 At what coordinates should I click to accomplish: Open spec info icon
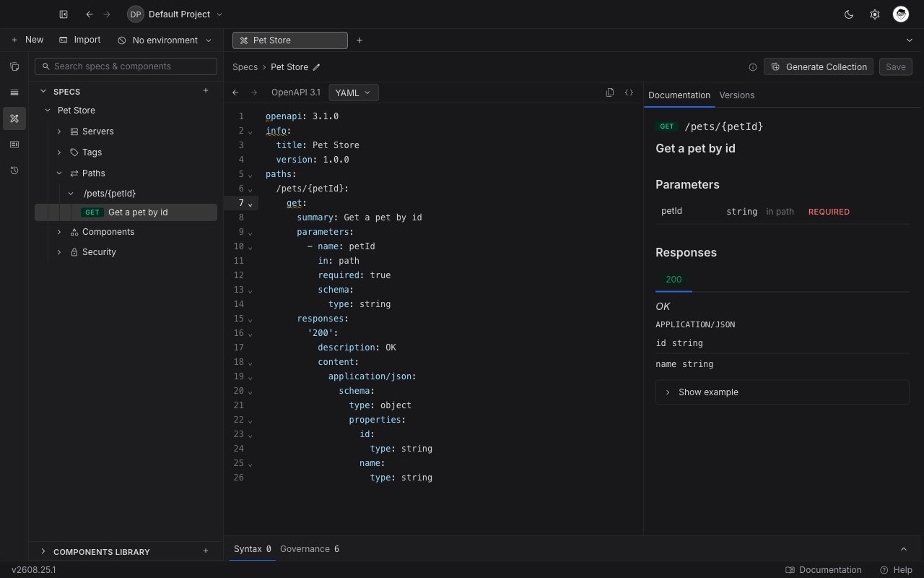(x=753, y=67)
